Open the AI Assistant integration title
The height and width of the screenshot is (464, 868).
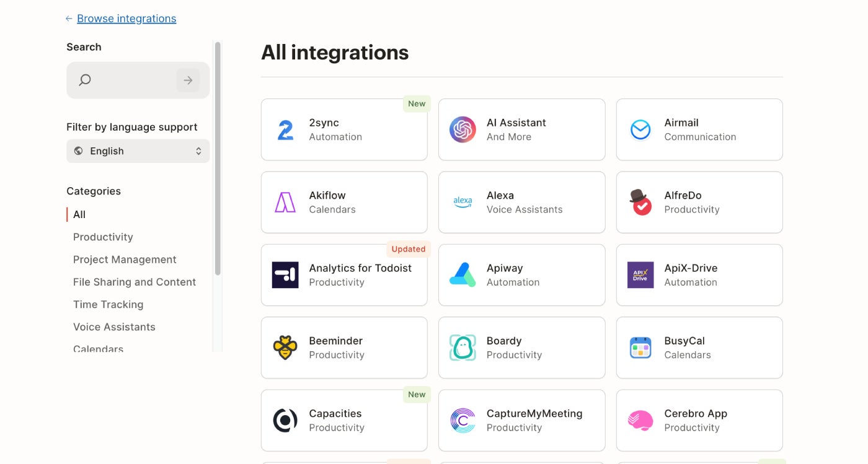tap(516, 123)
